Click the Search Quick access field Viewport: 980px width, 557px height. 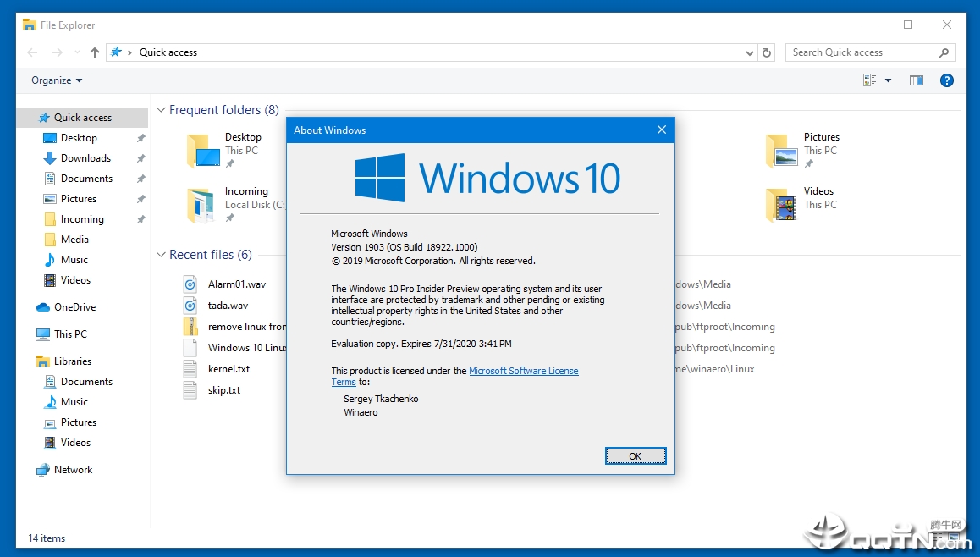pos(862,52)
